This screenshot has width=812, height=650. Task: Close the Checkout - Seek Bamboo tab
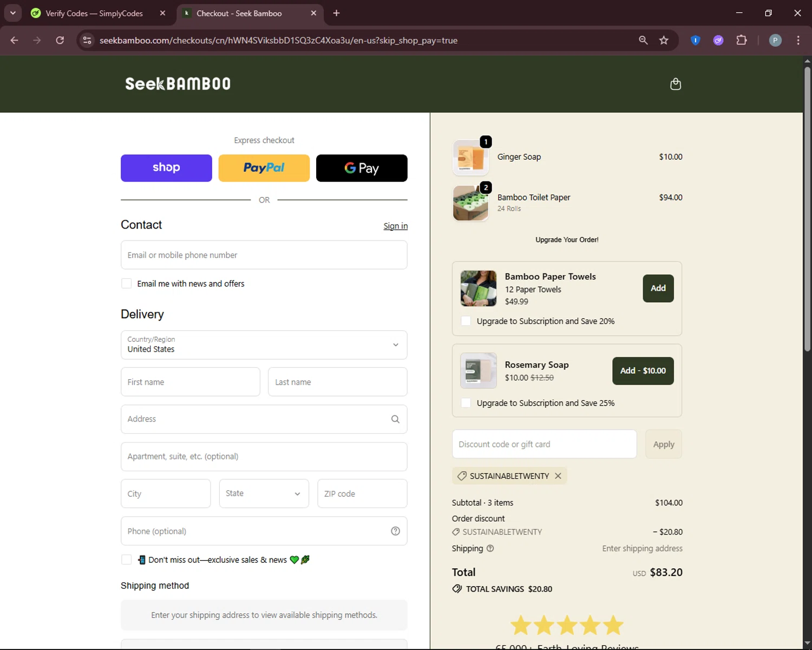pyautogui.click(x=313, y=13)
